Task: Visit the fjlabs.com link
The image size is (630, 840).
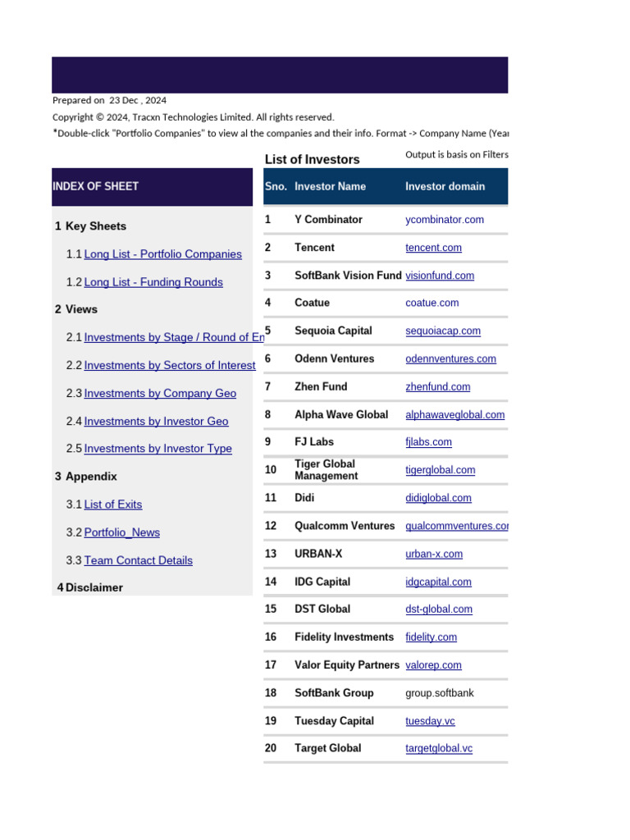Action: click(428, 442)
